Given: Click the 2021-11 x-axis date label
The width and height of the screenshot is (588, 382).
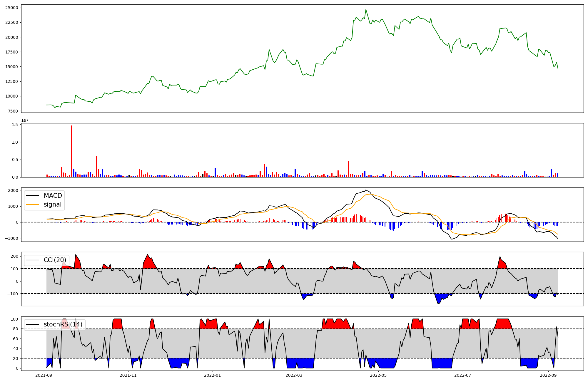Looking at the screenshot, I should (128, 375).
